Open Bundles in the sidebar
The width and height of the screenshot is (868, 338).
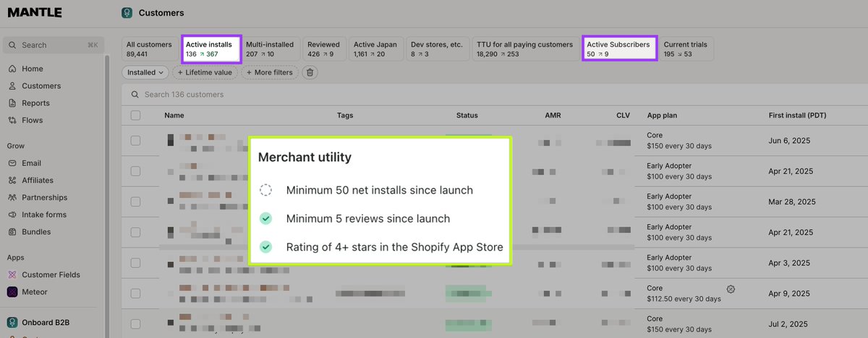pos(36,232)
